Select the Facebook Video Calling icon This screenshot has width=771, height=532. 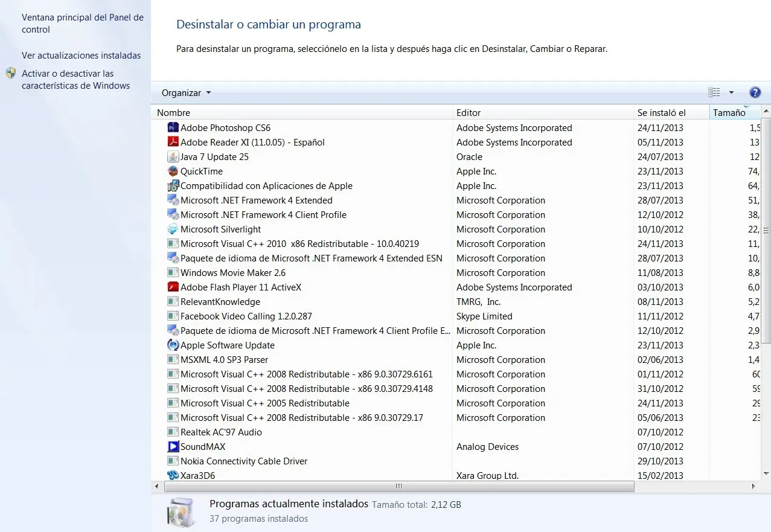coord(173,316)
